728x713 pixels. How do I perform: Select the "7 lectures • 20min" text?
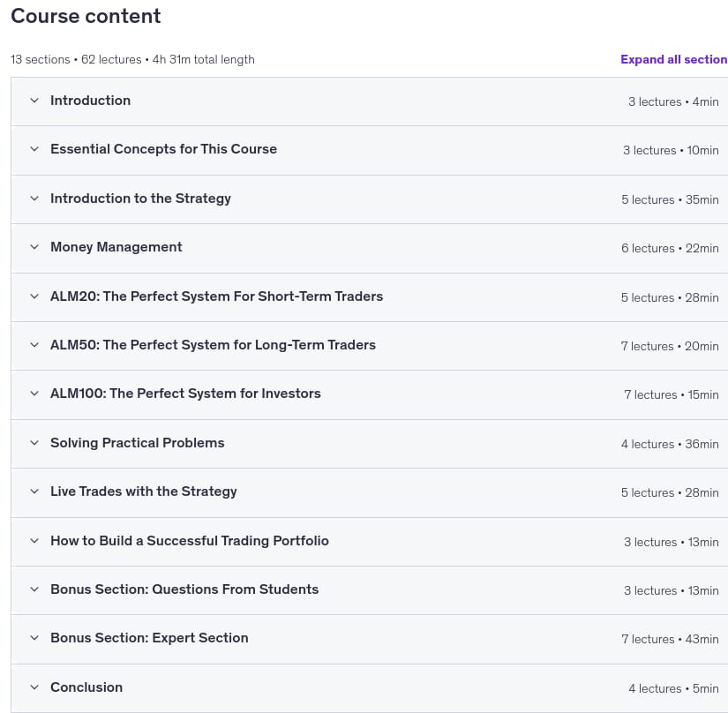pos(670,346)
